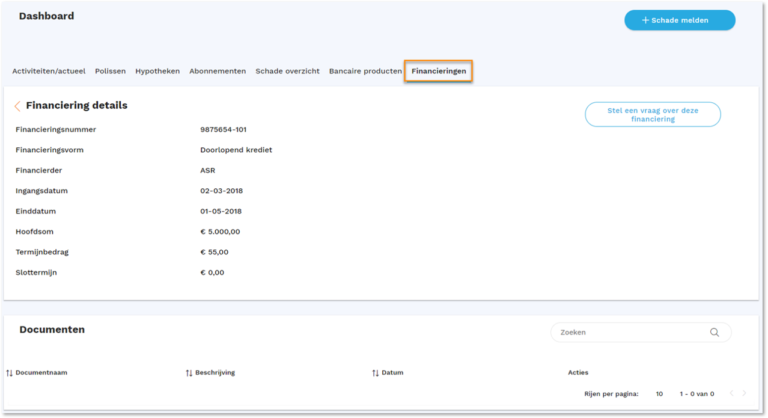Go to previous page chevron
Screen dimensions: 768x418
click(731, 393)
